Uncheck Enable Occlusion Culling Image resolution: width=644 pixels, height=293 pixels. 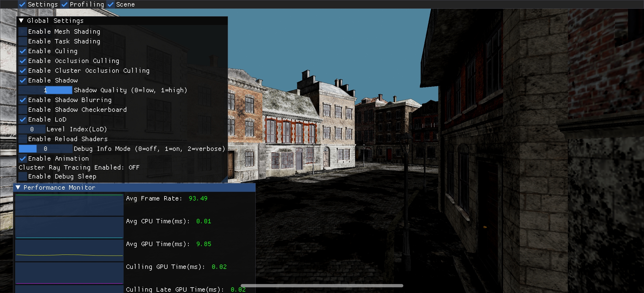[23, 61]
